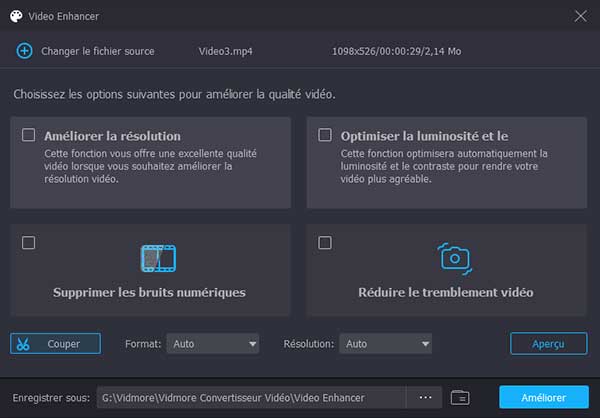This screenshot has width=600, height=418.
Task: Check the Supprimer les bruits numériques box
Action: 29,242
